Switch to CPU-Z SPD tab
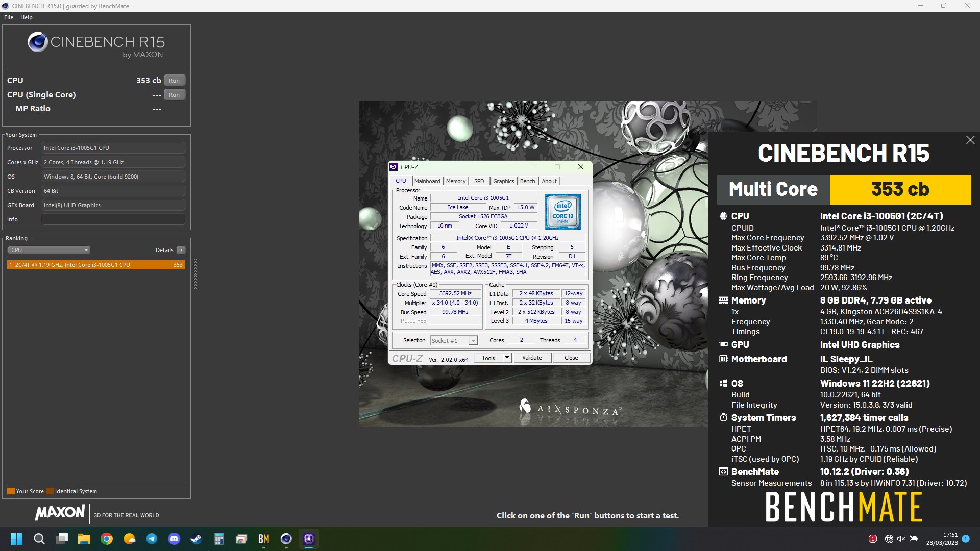 click(479, 181)
